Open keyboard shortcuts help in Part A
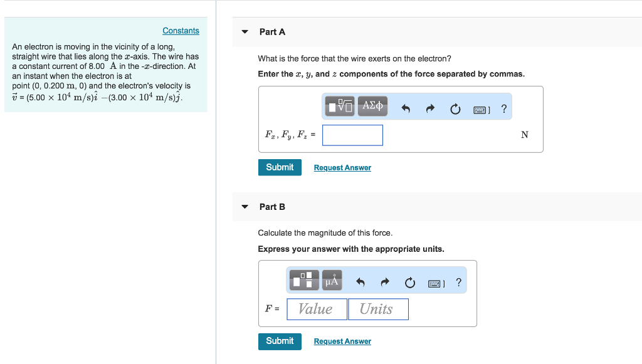Image resolution: width=642 pixels, height=364 pixels. 480,108
